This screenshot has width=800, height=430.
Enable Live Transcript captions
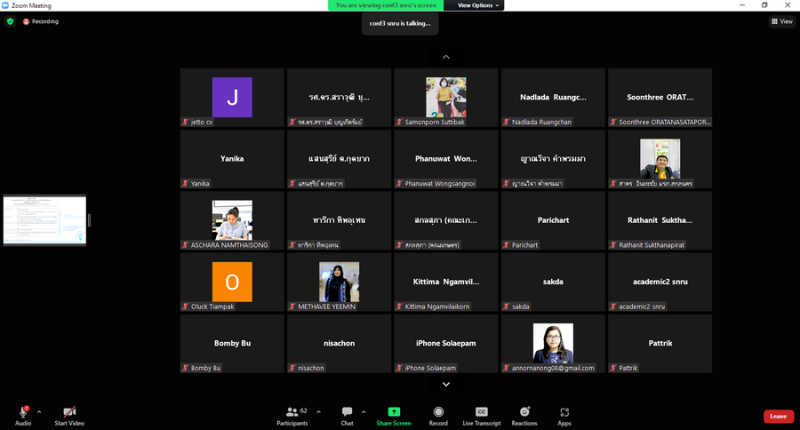(x=481, y=412)
